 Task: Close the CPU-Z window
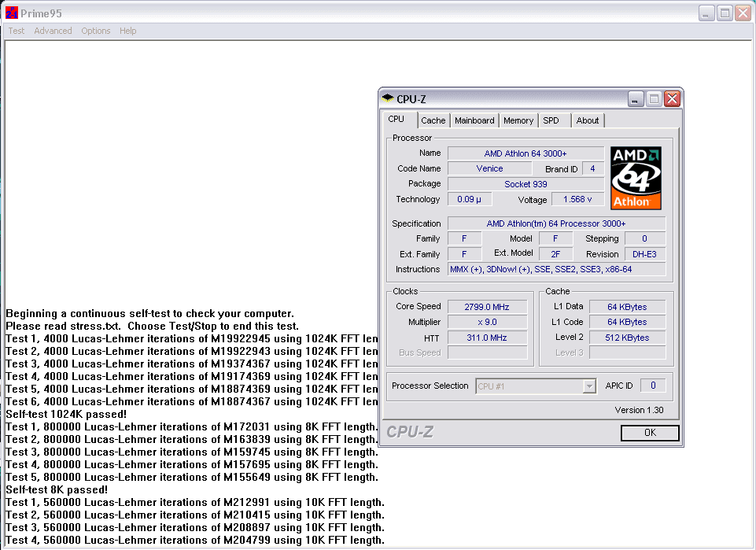click(672, 99)
